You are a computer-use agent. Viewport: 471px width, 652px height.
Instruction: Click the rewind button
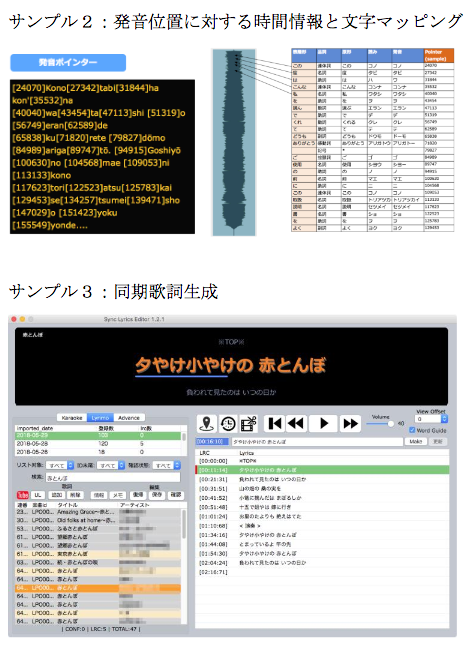point(296,423)
